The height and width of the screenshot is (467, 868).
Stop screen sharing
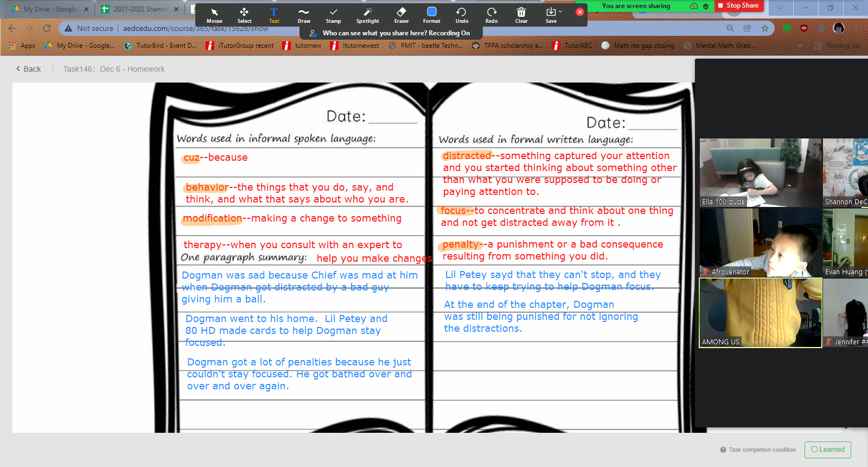tap(738, 5)
